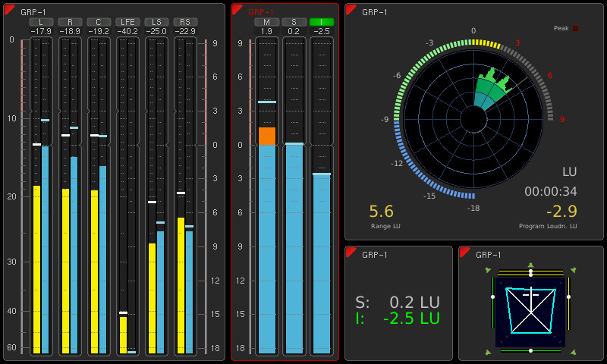Click the green 'I: -2.5 LU' numeric readout

coord(398,318)
